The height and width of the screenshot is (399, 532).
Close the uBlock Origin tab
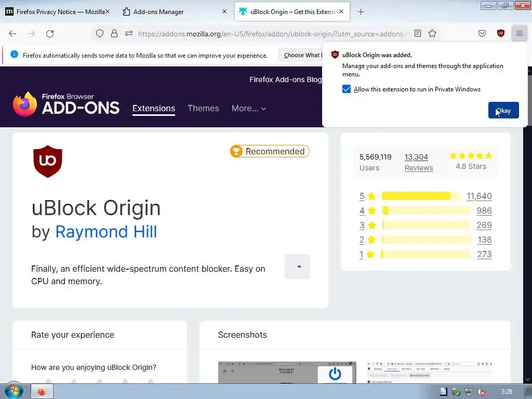point(341,11)
